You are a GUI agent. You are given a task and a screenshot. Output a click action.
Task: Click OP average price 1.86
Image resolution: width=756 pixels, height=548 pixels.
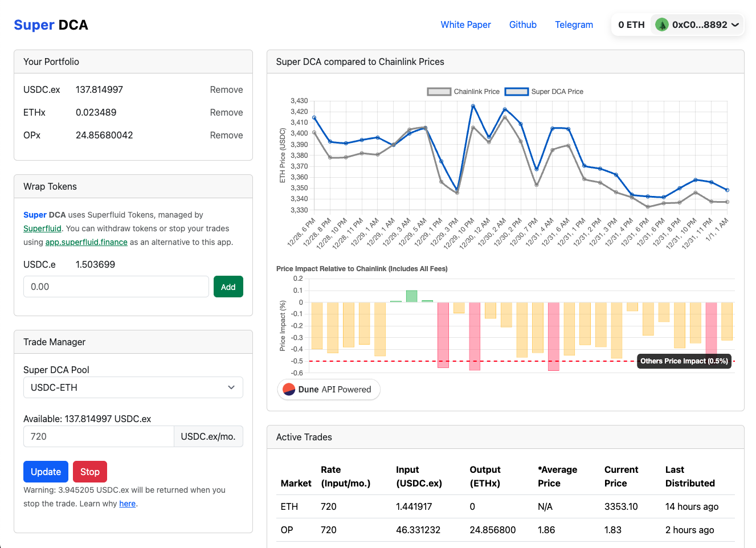tap(546, 530)
